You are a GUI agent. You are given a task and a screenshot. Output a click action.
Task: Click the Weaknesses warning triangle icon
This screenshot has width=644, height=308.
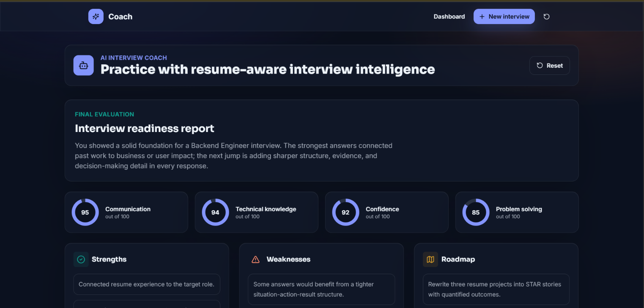click(x=255, y=259)
